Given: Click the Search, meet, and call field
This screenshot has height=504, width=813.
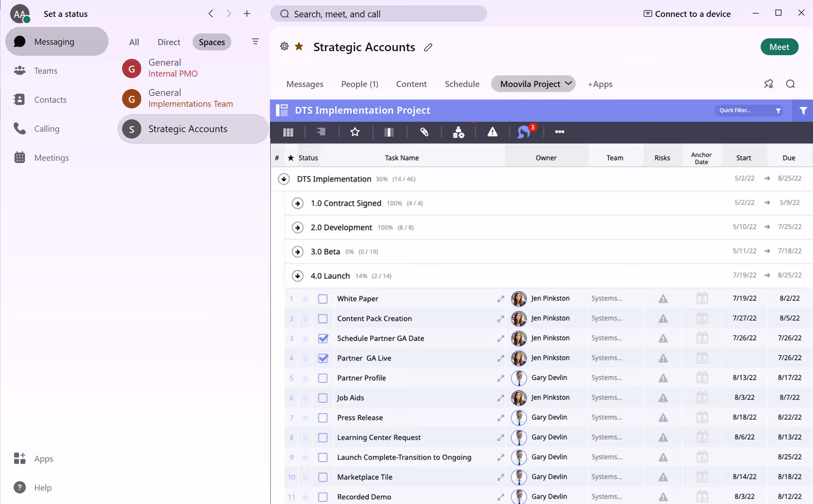Looking at the screenshot, I should click(378, 14).
